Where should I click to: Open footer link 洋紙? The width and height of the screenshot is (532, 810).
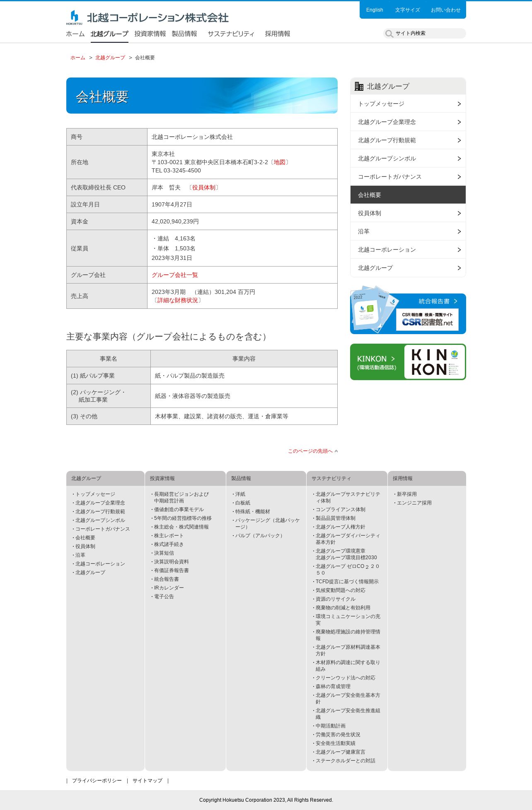[240, 494]
